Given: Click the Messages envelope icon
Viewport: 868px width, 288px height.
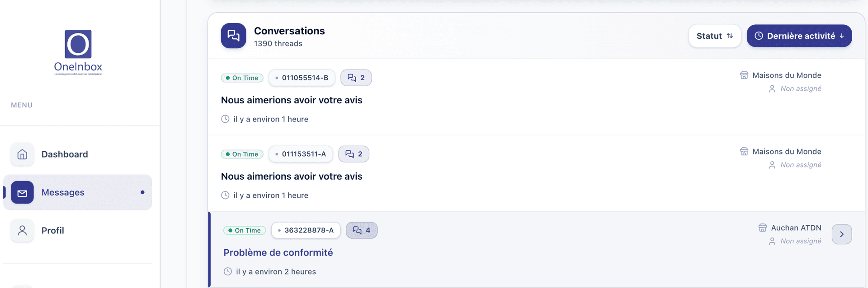Looking at the screenshot, I should click(22, 192).
